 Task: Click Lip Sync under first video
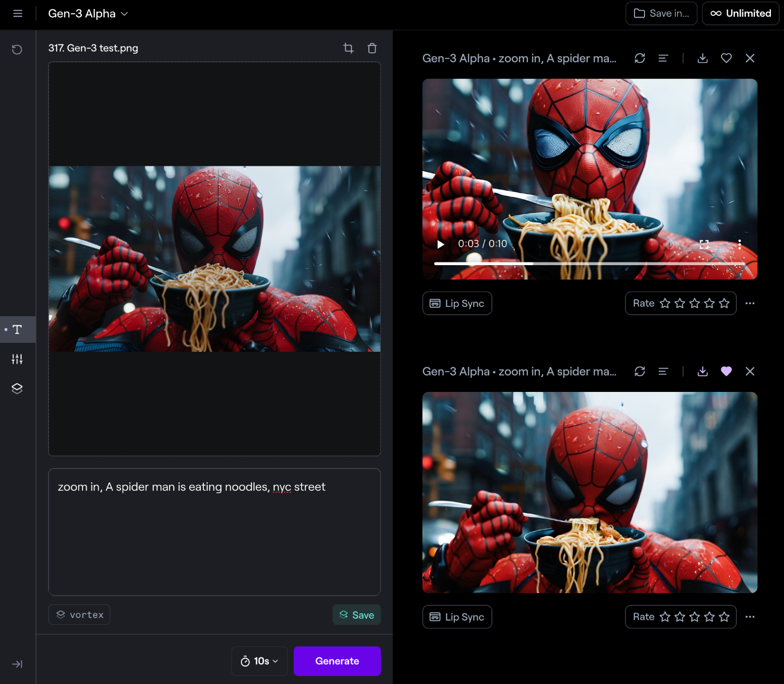pyautogui.click(x=457, y=303)
